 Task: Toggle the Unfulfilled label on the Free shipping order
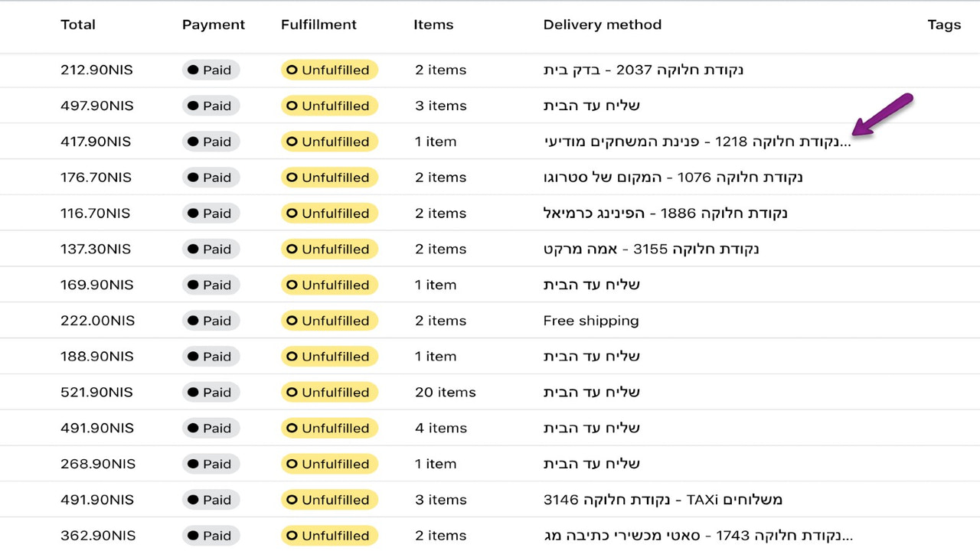pos(329,321)
